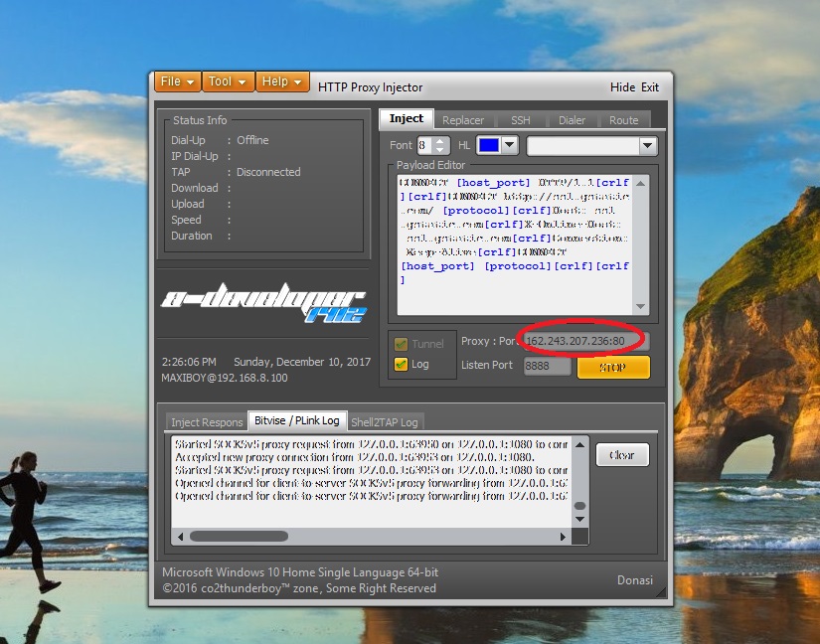
Task: Open the SSH tab
Action: coord(521,119)
